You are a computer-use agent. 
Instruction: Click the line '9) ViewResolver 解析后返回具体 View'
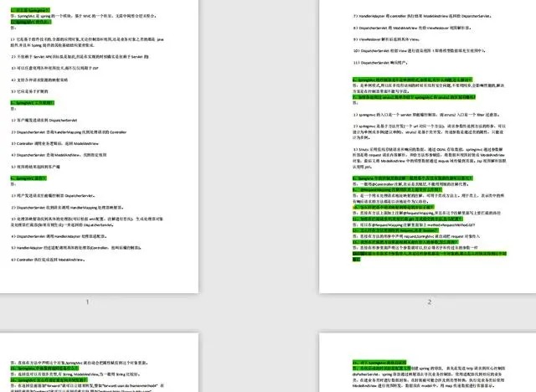pos(386,39)
